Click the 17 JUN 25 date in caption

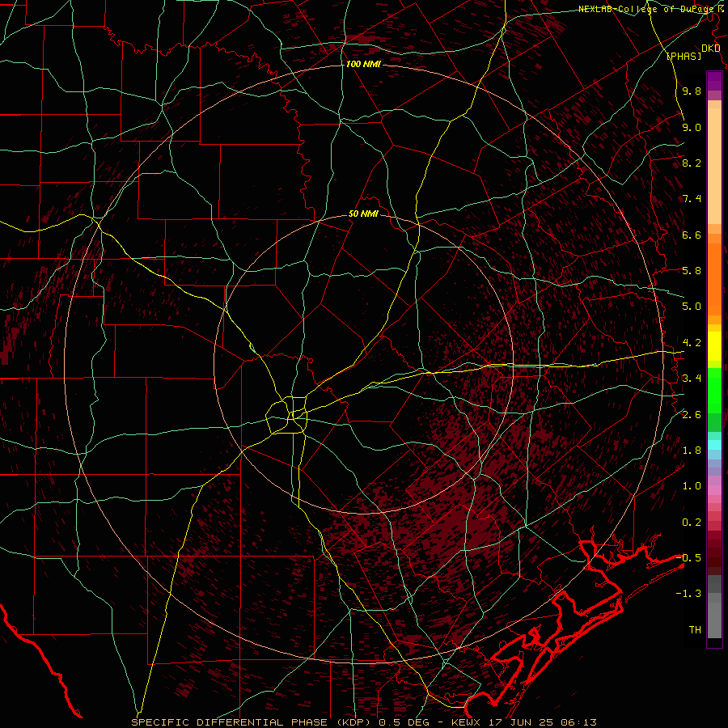point(522,722)
